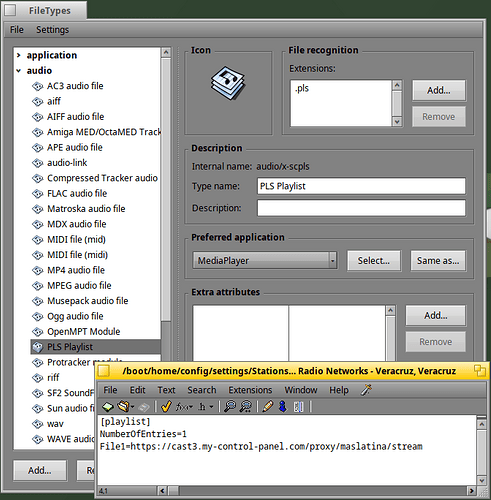Screen dimensions: 491x500
Task: Click Add... button next to Extensions list
Action: (x=439, y=90)
